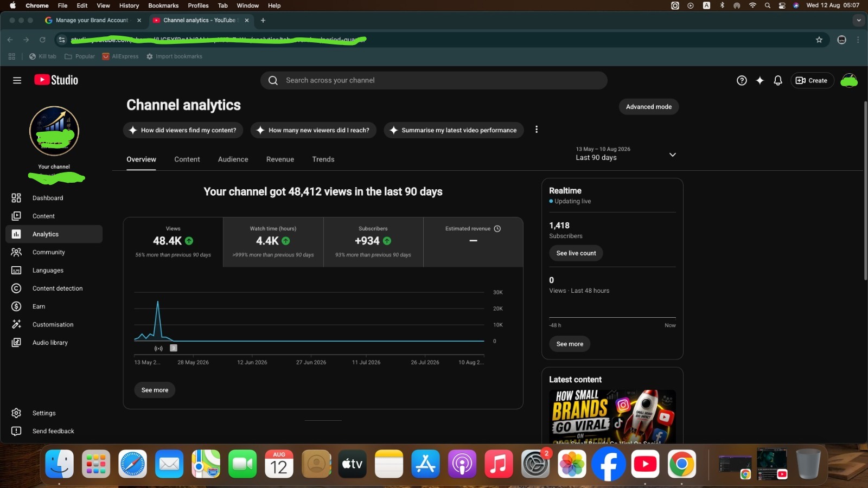Viewport: 868px width, 488px height.
Task: Click See live count button
Action: click(576, 253)
